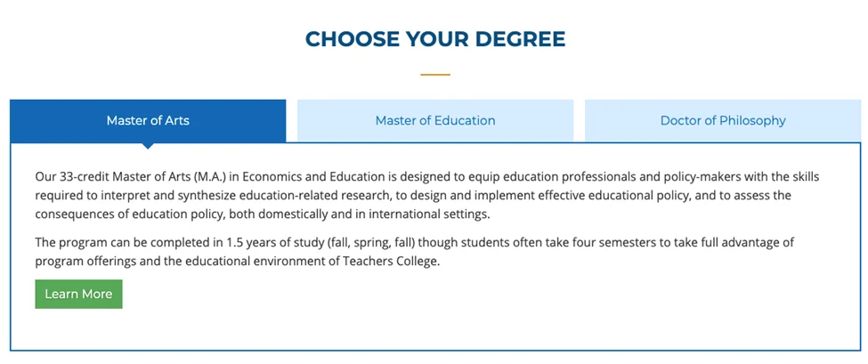This screenshot has width=868, height=364.
Task: Click the Choose Your Degree heading
Action: click(435, 39)
